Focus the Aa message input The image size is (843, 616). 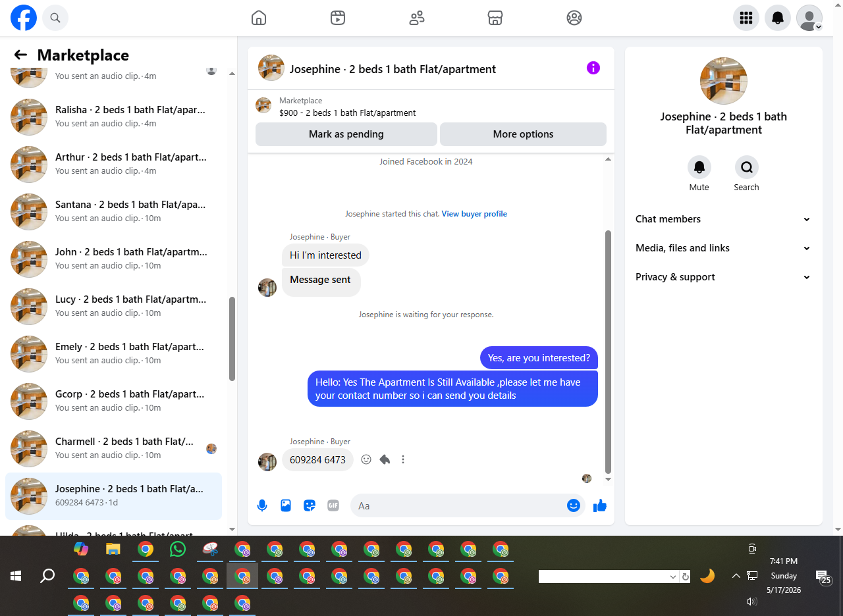(x=459, y=505)
